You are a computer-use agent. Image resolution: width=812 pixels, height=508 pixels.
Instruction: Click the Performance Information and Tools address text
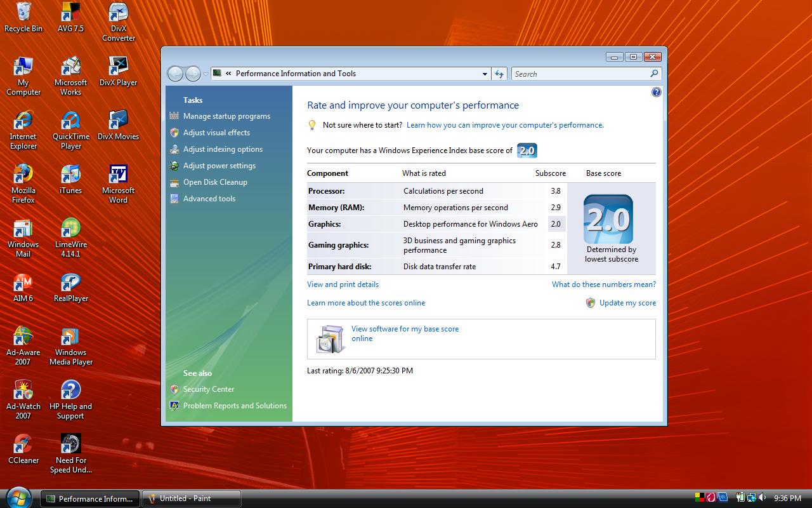pos(296,74)
